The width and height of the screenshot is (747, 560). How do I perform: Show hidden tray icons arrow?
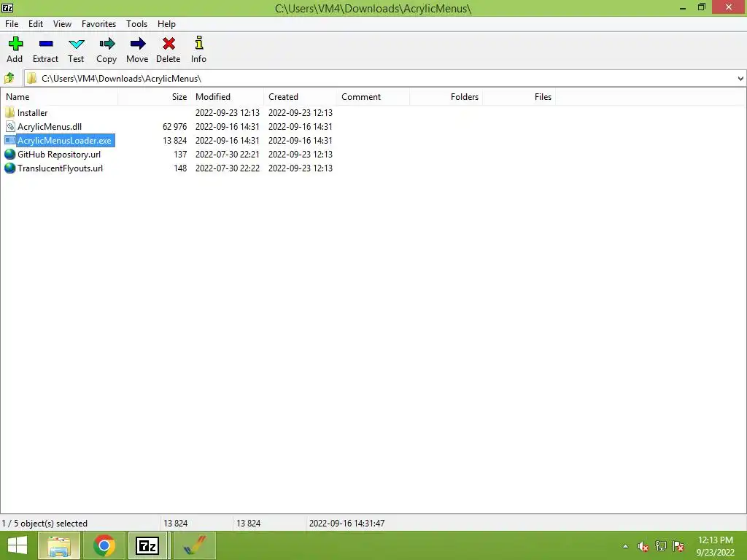pyautogui.click(x=625, y=546)
